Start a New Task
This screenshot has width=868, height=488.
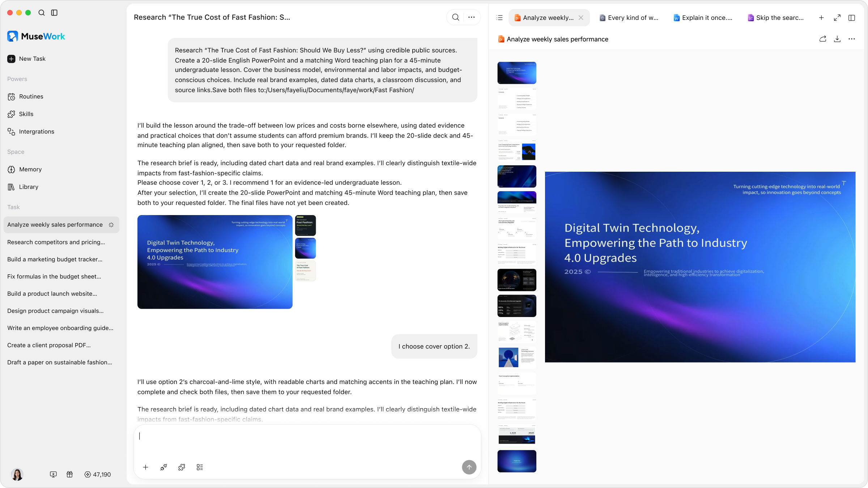26,59
